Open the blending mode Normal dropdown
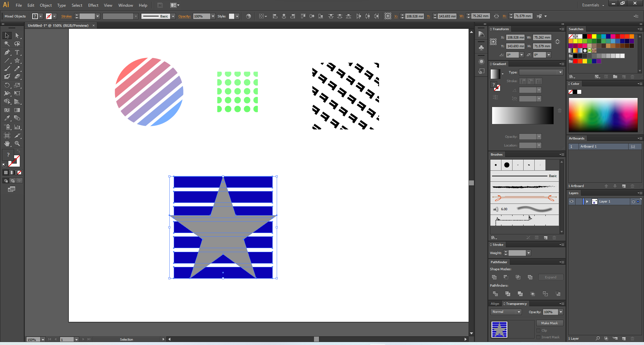This screenshot has width=644, height=345. pyautogui.click(x=506, y=312)
